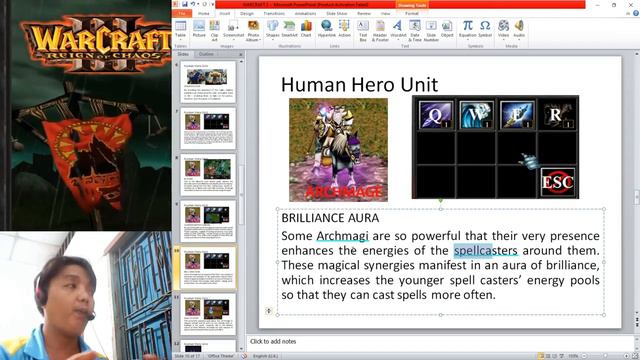This screenshot has height=360, width=640.
Task: Insert a Symbol
Action: [485, 29]
